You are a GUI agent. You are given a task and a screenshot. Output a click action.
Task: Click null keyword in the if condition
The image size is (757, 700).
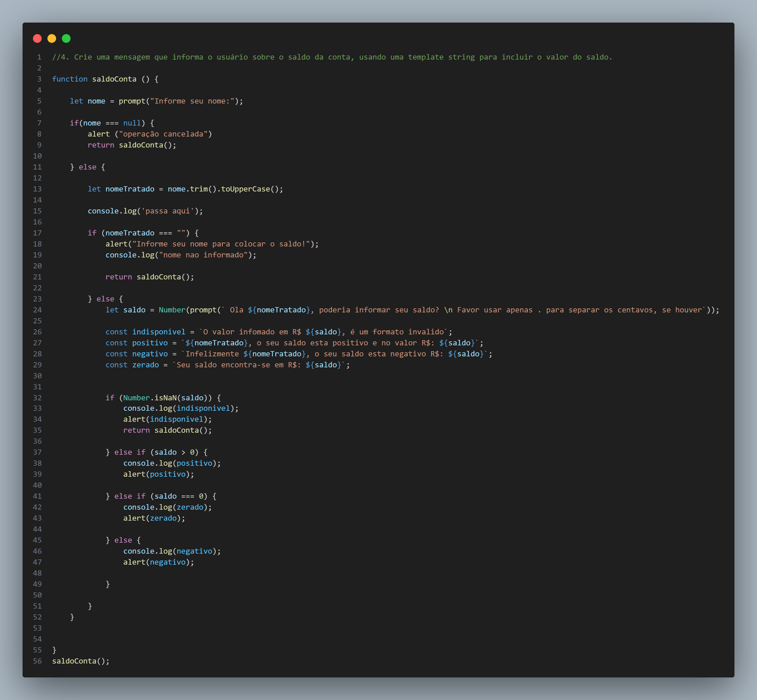132,123
